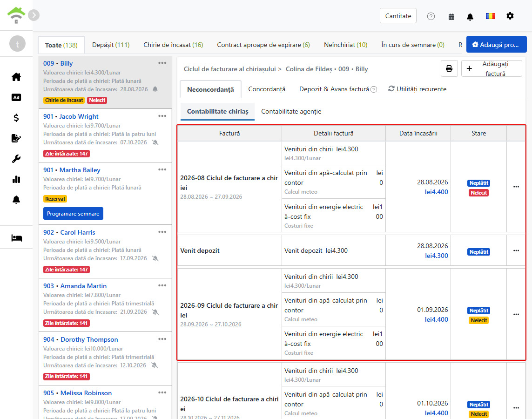Open more options for Jacob Wright card
The image size is (532, 419).
(162, 116)
